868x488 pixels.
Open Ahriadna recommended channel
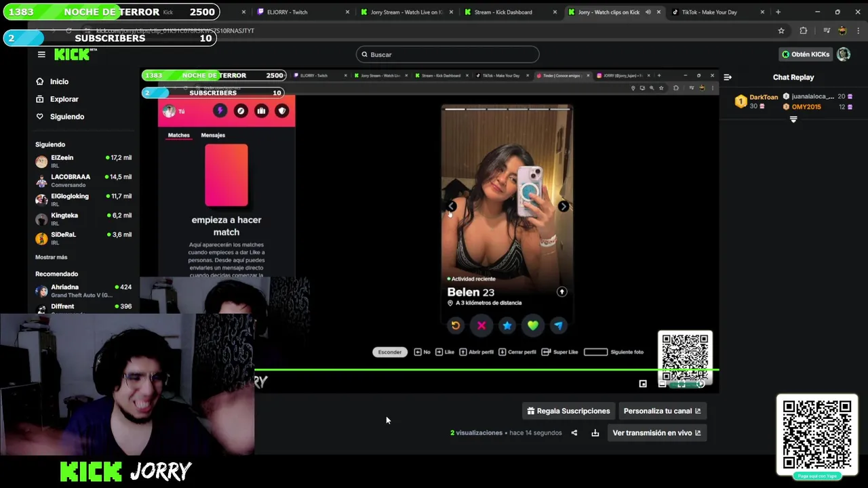[83, 291]
